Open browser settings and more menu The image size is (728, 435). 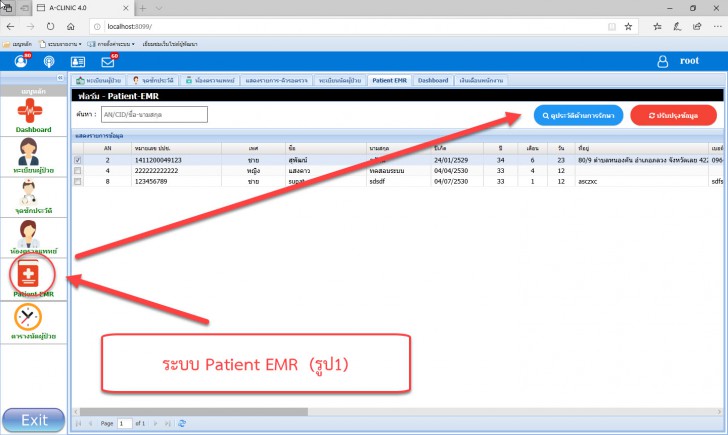point(717,26)
